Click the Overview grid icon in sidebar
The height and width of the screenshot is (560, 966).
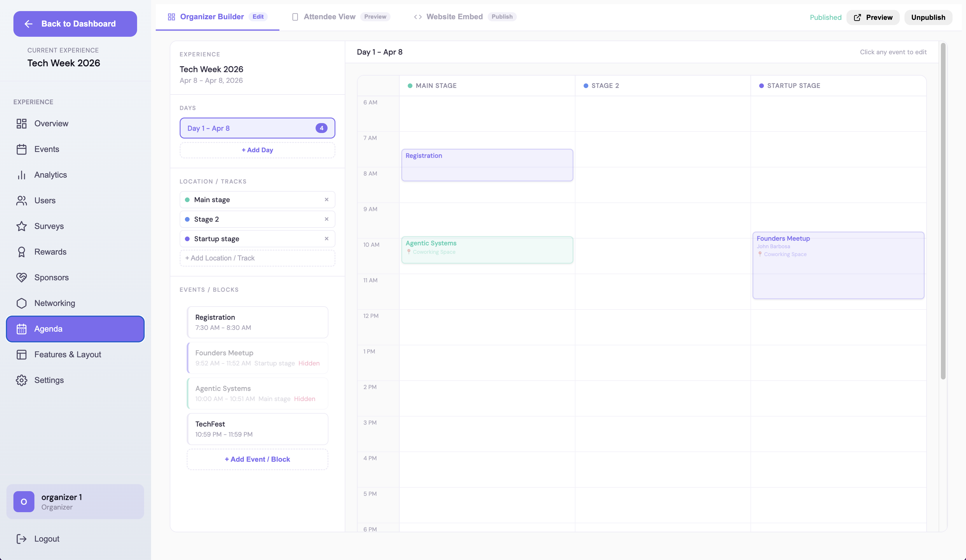tap(22, 123)
